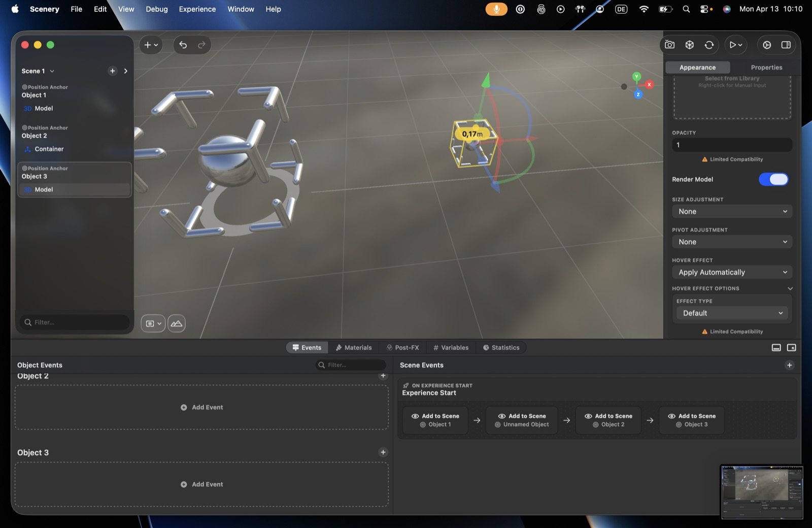Click the undo arrow button

click(x=183, y=45)
